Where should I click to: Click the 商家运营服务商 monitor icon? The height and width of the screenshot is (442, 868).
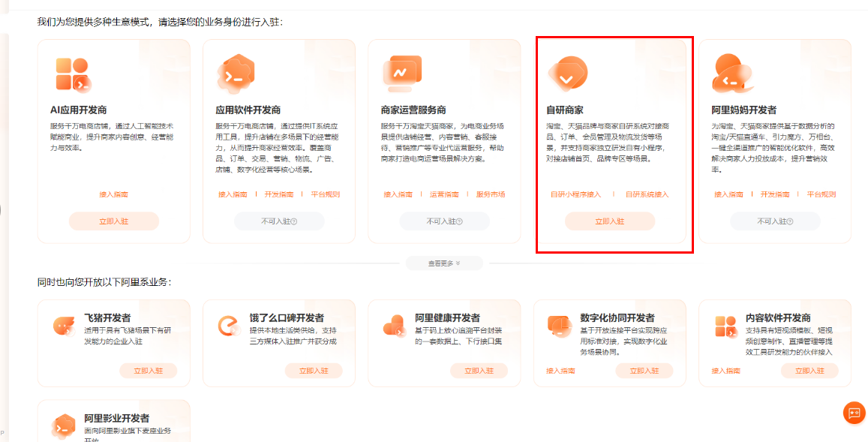402,74
